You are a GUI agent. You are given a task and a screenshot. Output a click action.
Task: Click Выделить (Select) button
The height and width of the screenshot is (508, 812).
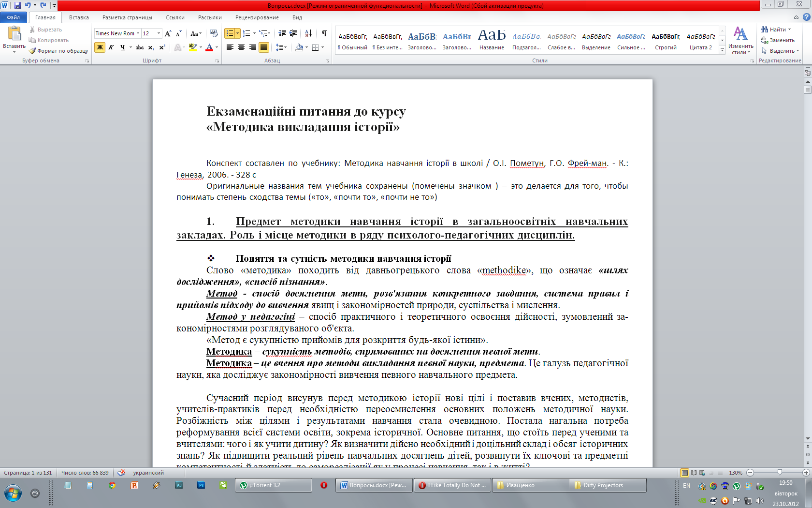pos(780,51)
